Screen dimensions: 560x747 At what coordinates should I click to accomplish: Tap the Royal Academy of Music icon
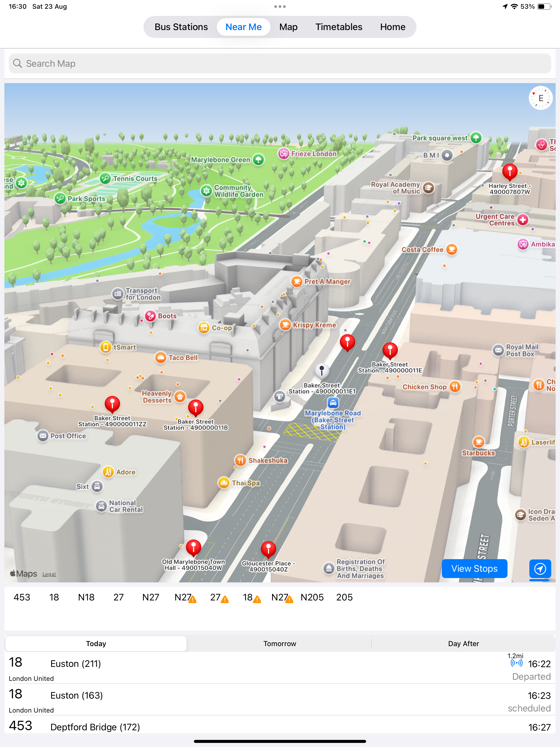coord(428,187)
